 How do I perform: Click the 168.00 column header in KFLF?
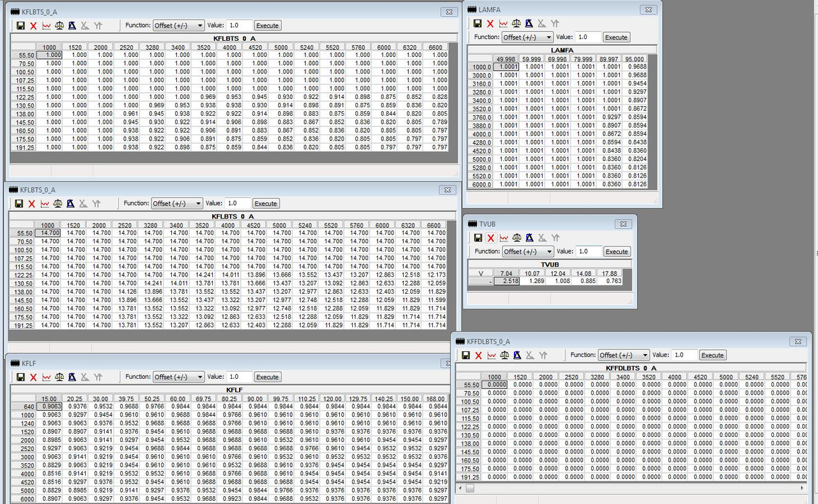(435, 399)
